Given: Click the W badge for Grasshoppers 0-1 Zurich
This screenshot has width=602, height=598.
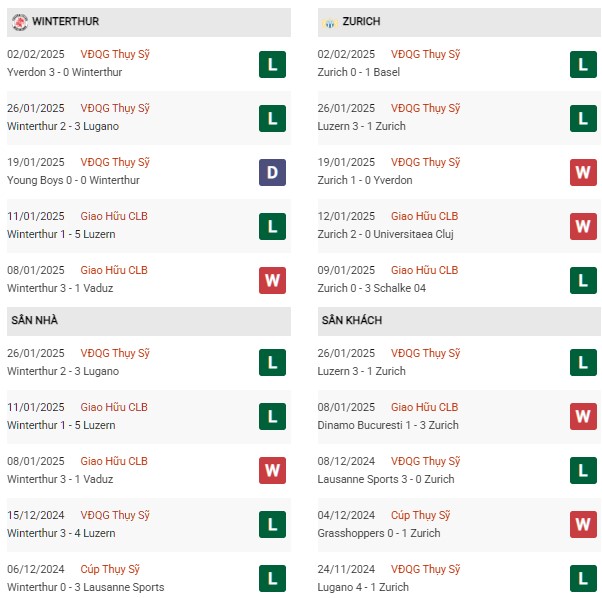Looking at the screenshot, I should click(x=583, y=524).
